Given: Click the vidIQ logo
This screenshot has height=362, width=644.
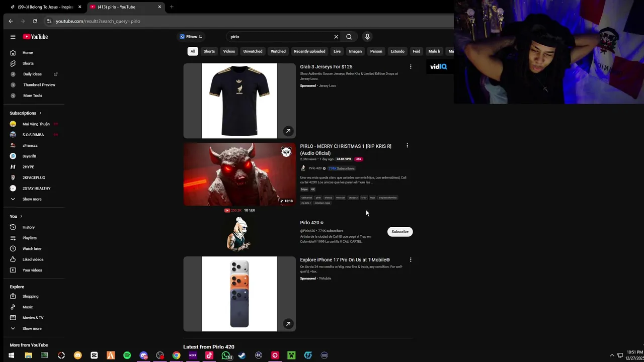Looking at the screenshot, I should [438, 66].
